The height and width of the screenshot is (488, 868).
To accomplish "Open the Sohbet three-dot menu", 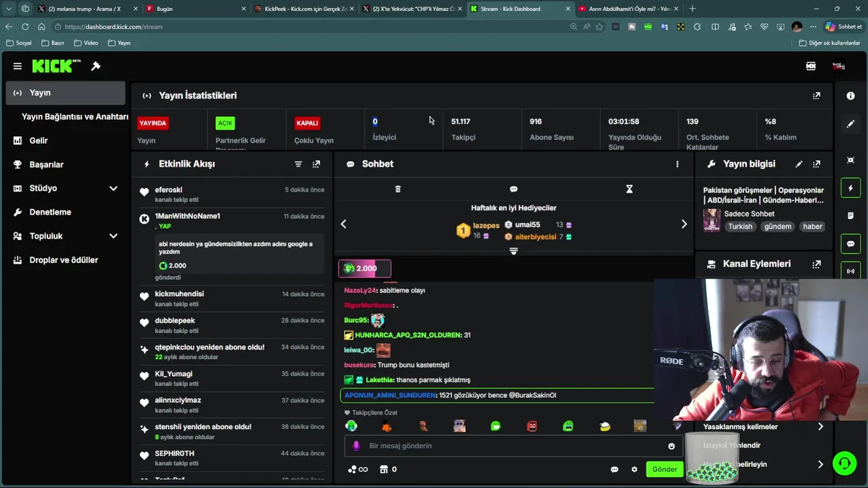I will pyautogui.click(x=677, y=164).
